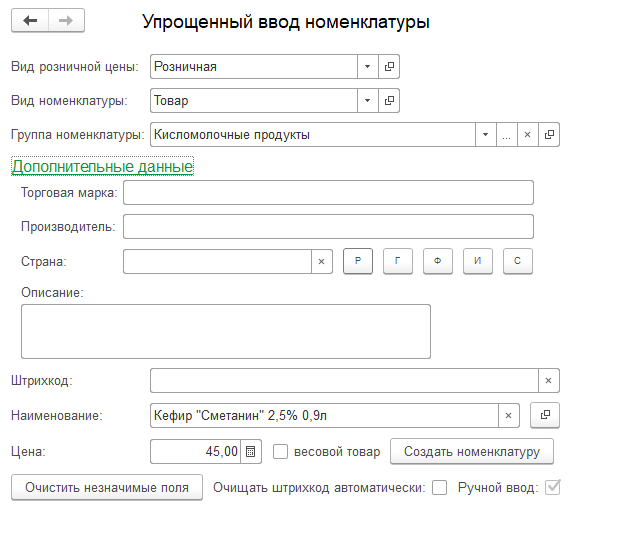The width and height of the screenshot is (620, 552).
Task: Open the calculator in the Цена field
Action: pyautogui.click(x=250, y=452)
